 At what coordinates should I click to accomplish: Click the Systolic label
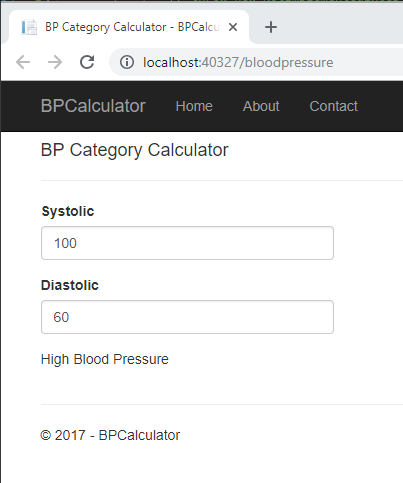click(68, 211)
